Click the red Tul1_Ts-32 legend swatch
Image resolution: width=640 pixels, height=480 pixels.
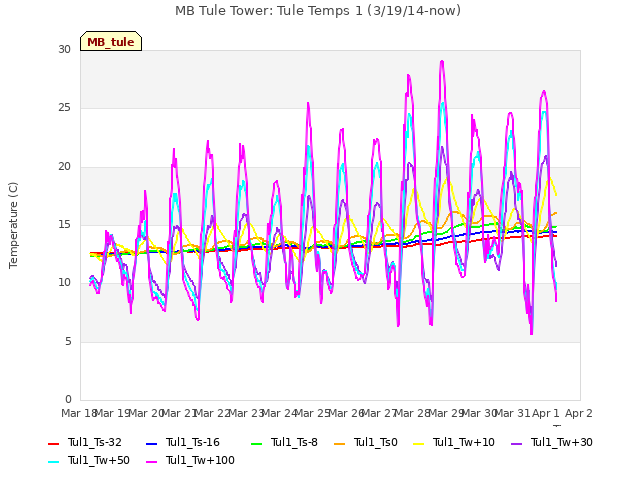coord(53,443)
